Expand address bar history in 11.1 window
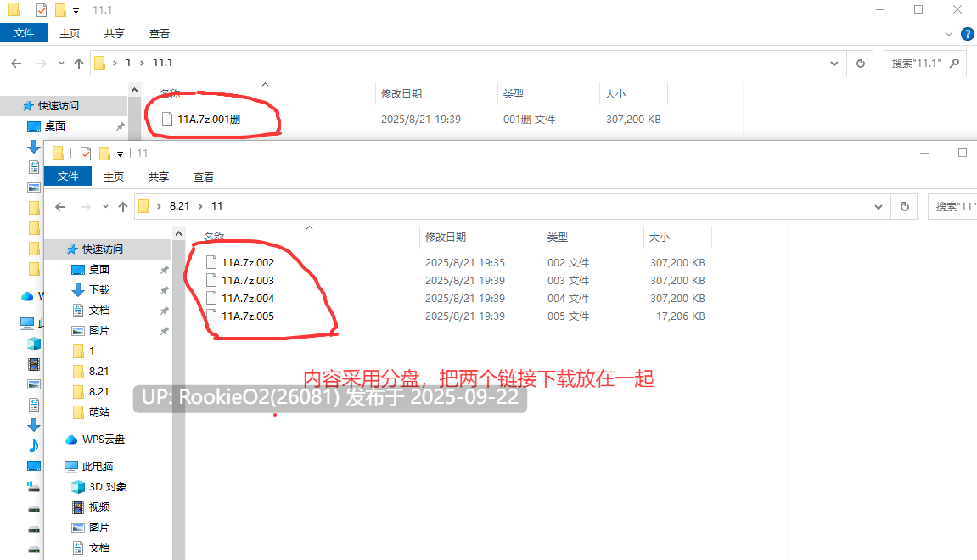The height and width of the screenshot is (560, 977). (x=834, y=64)
